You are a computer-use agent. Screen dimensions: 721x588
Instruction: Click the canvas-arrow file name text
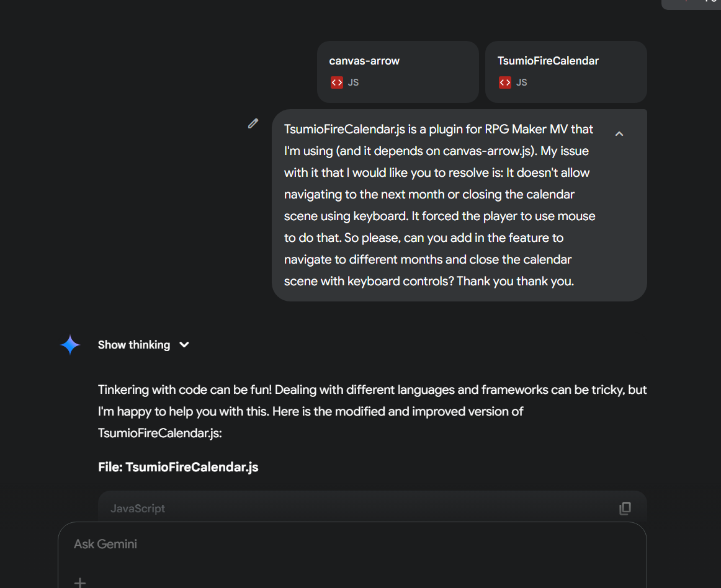click(x=364, y=61)
